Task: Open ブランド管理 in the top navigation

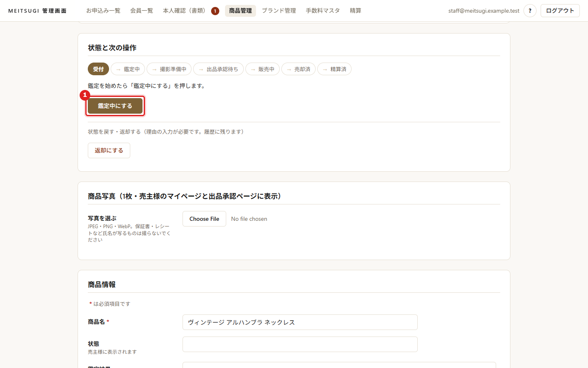Action: 279,11
